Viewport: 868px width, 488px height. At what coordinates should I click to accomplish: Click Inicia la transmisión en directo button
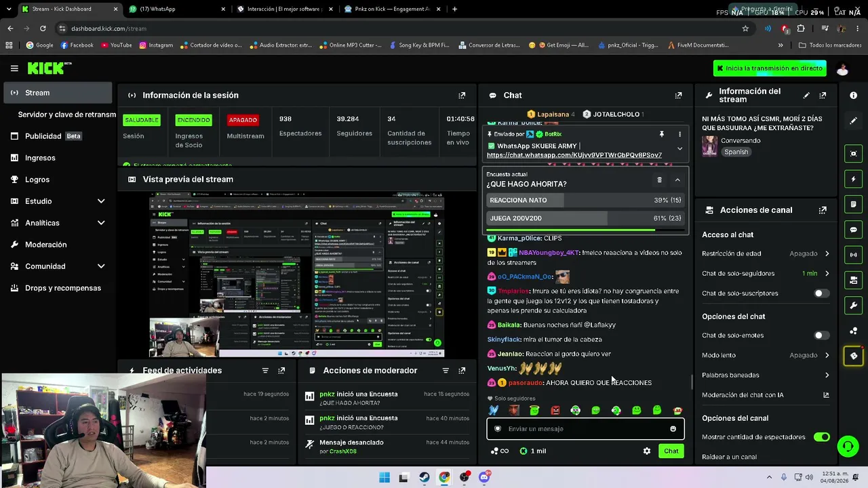click(x=770, y=68)
